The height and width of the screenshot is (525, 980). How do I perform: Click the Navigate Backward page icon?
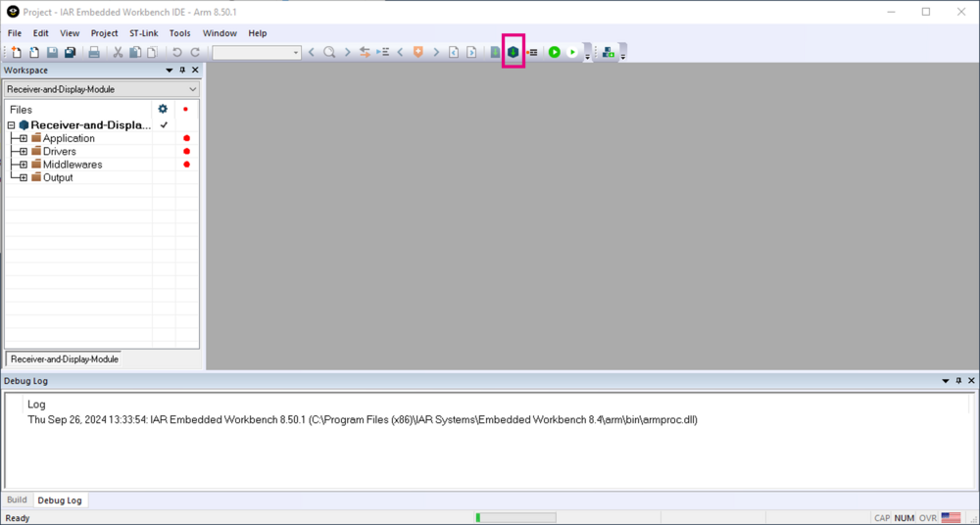point(455,53)
